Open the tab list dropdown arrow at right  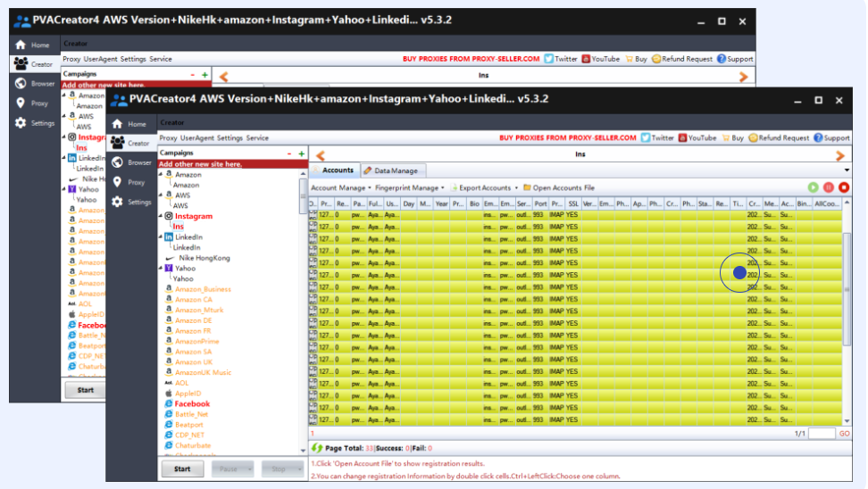(847, 170)
